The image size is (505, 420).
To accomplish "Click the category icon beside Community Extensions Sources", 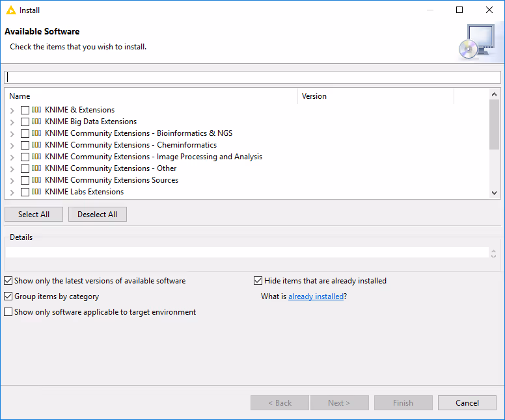I will click(36, 180).
